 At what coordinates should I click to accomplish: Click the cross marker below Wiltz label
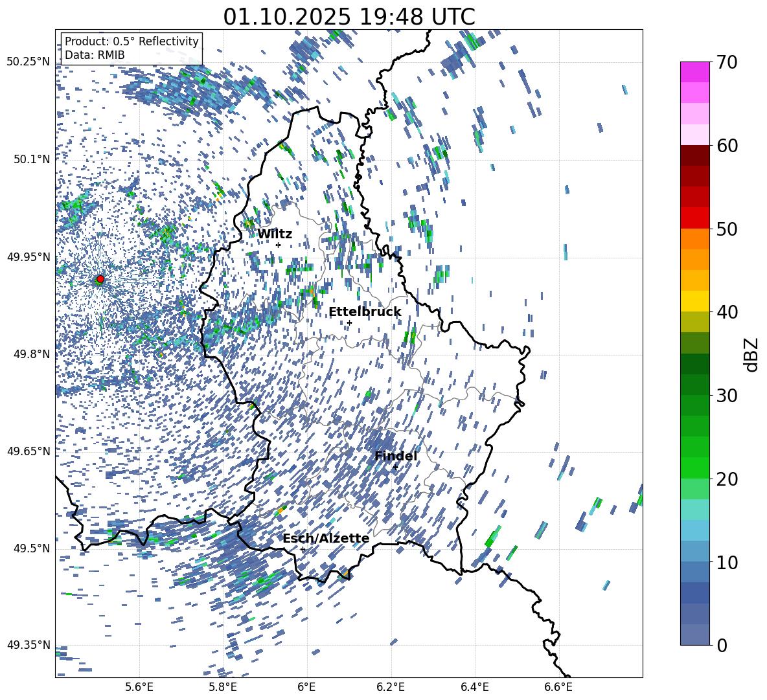pos(278,245)
